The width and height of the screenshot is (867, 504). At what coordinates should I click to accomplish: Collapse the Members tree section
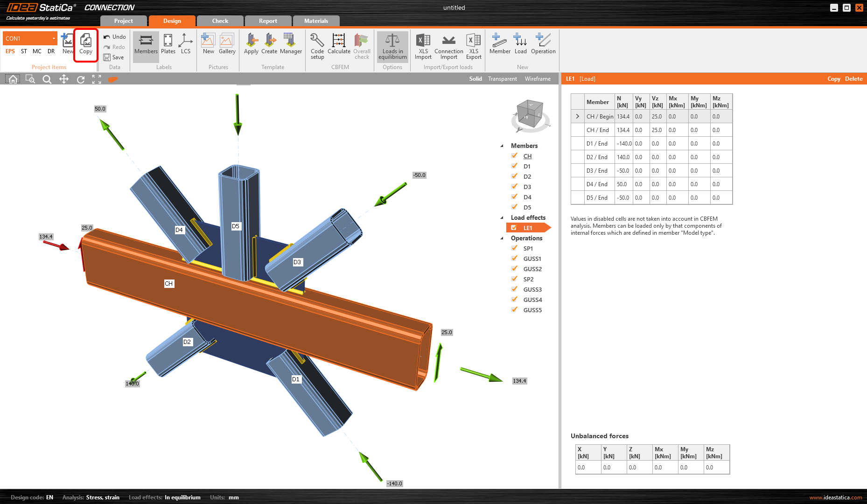coord(502,146)
